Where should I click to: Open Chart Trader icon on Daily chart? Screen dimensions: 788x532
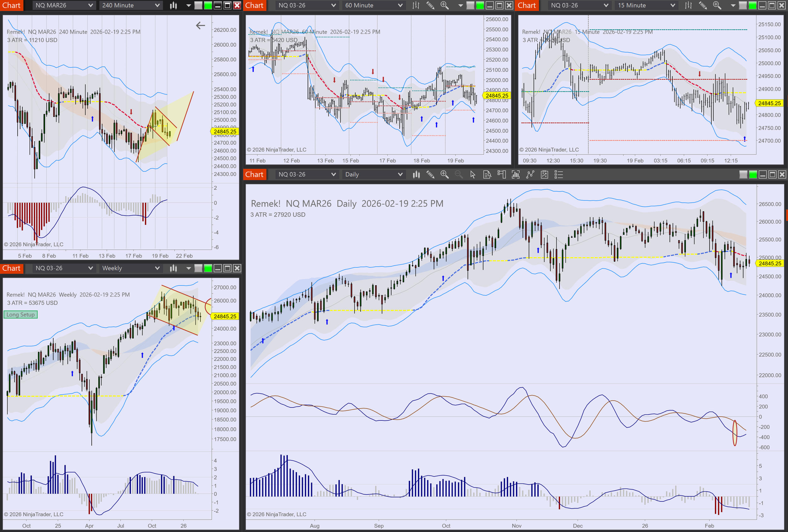point(501,175)
